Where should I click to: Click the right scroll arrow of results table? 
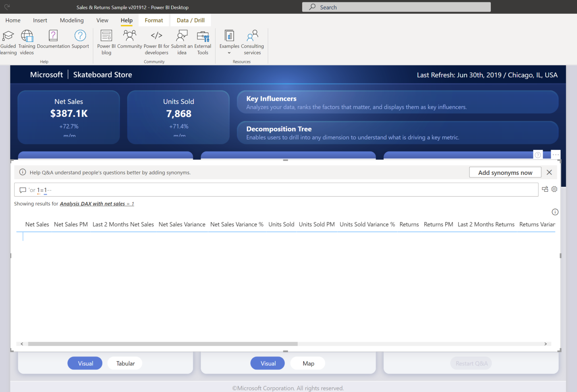pyautogui.click(x=546, y=344)
